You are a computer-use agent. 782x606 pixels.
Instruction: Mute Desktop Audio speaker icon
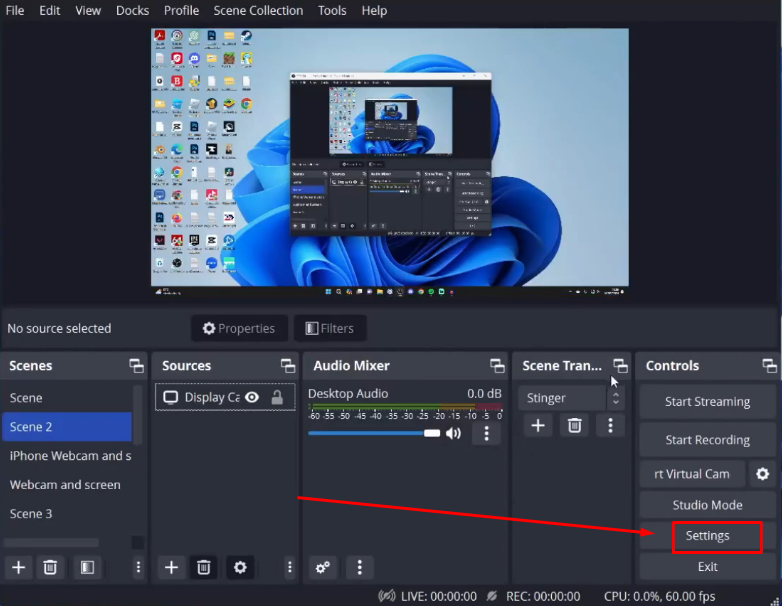(454, 433)
